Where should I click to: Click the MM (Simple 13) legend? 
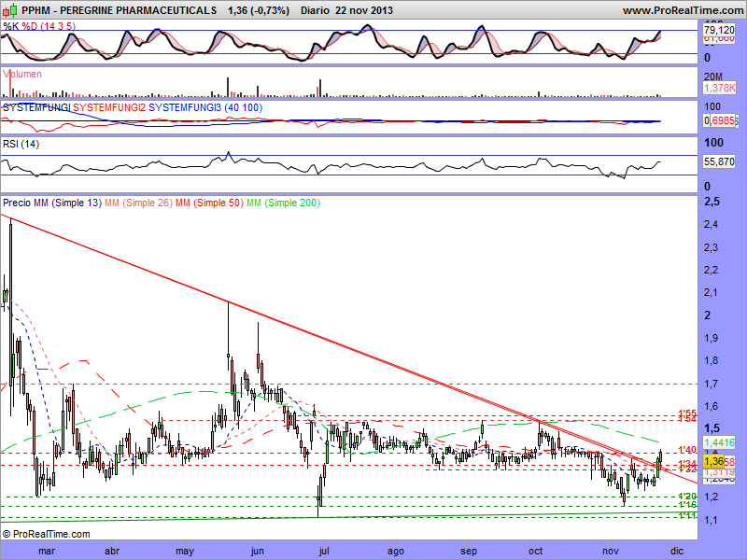coord(67,203)
